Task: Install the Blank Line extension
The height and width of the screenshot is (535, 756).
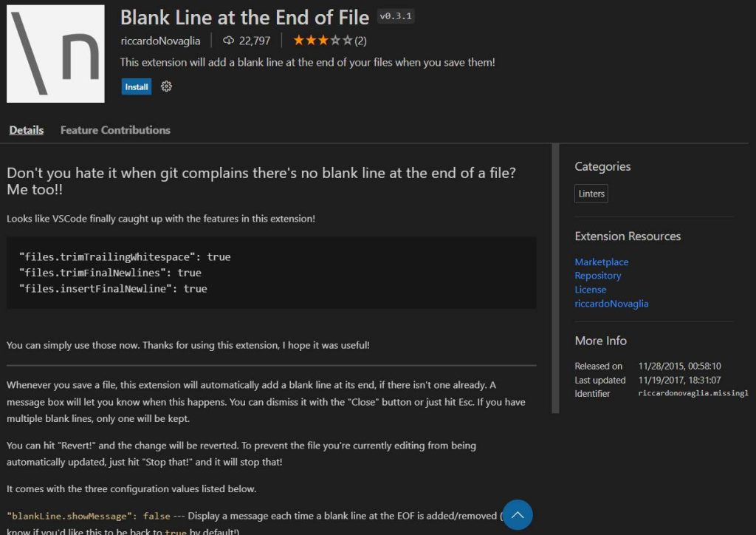Action: tap(137, 87)
